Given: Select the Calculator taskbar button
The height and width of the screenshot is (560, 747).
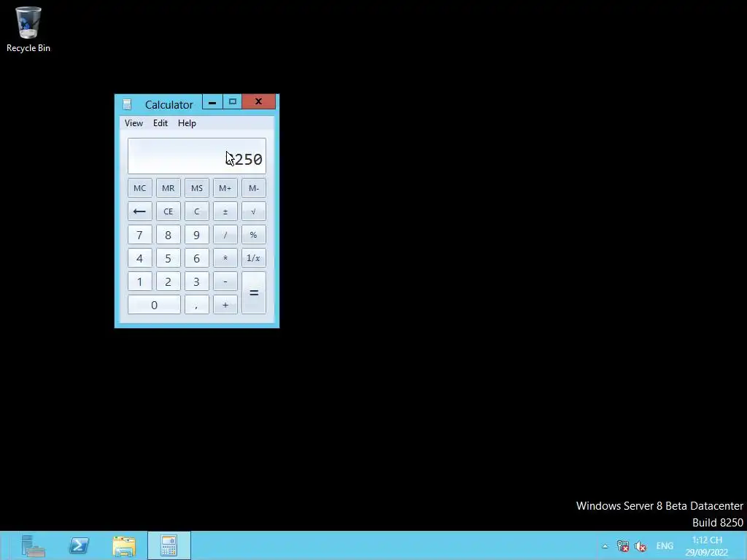Looking at the screenshot, I should [x=169, y=545].
